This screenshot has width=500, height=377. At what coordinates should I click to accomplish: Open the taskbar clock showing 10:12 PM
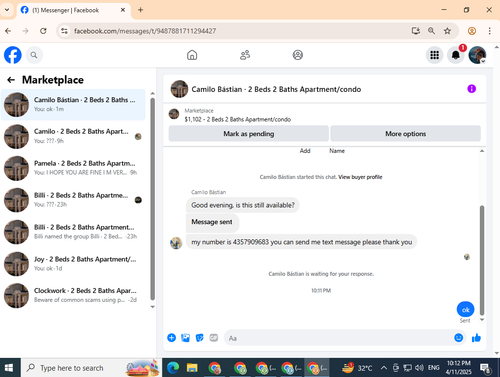tap(459, 367)
